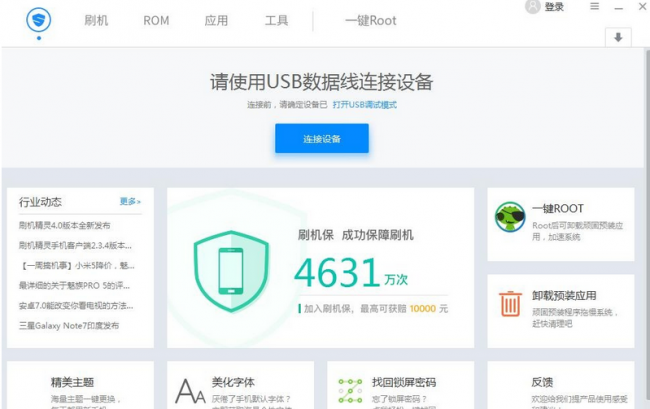Click 加入刷机保 compensation text

tap(373, 309)
